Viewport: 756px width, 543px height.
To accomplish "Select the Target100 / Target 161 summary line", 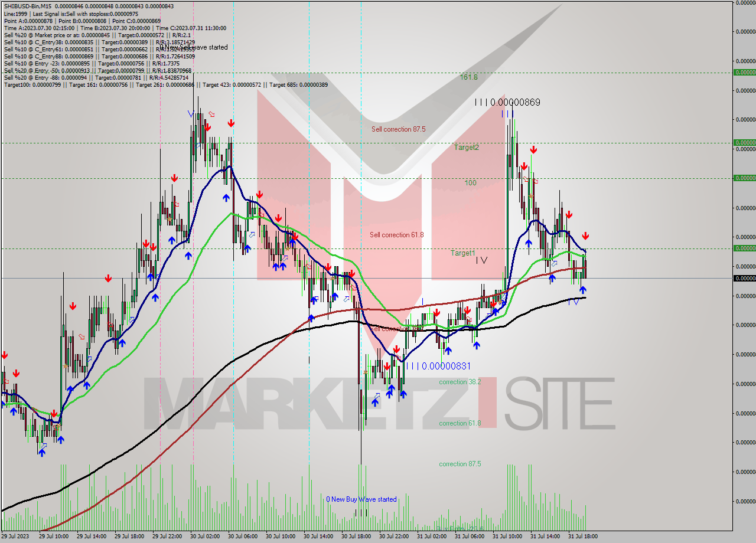I will 165,84.
